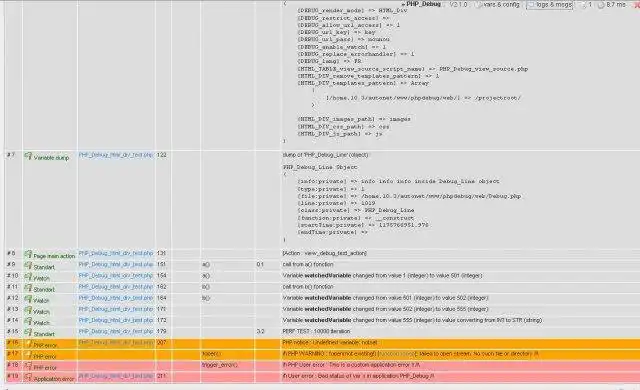Screen dimensions: 640x390
Task: Click the b() function cell in row #11
Action: (x=206, y=287)
